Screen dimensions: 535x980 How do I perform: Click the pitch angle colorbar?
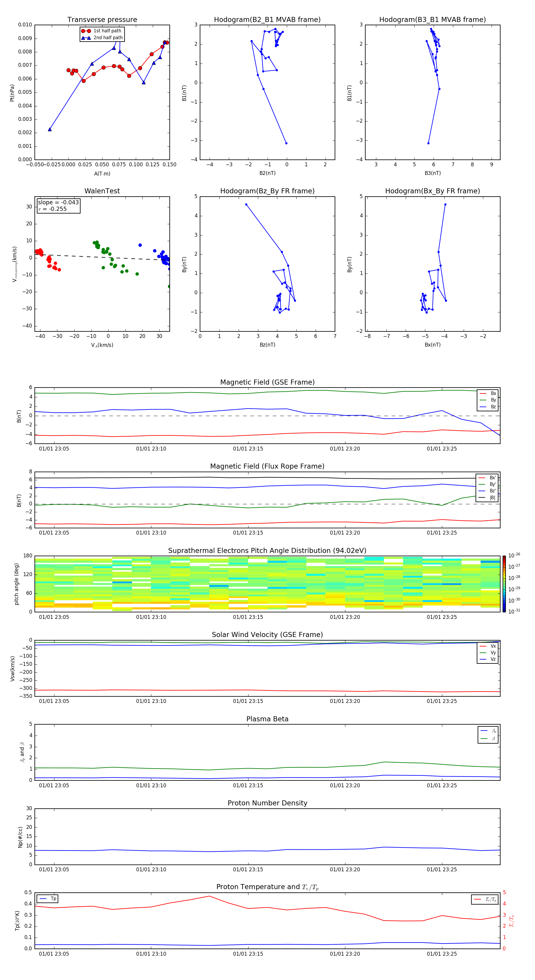coord(504,584)
